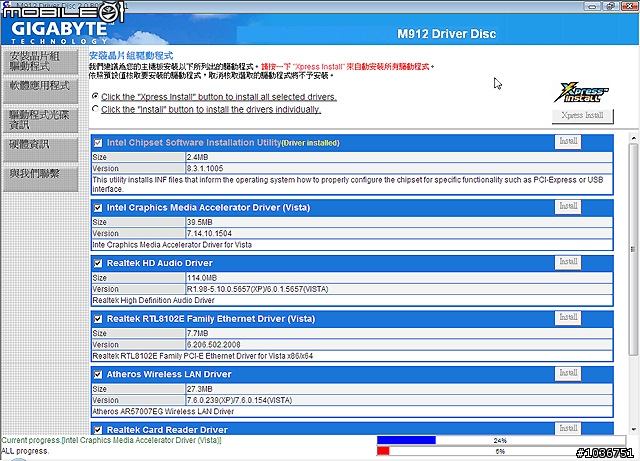The image size is (640, 461).
Task: Click the 2.4MB size value
Action: pos(198,157)
